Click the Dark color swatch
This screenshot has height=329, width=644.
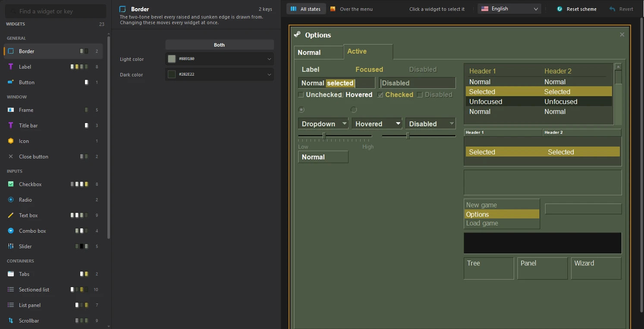(172, 74)
